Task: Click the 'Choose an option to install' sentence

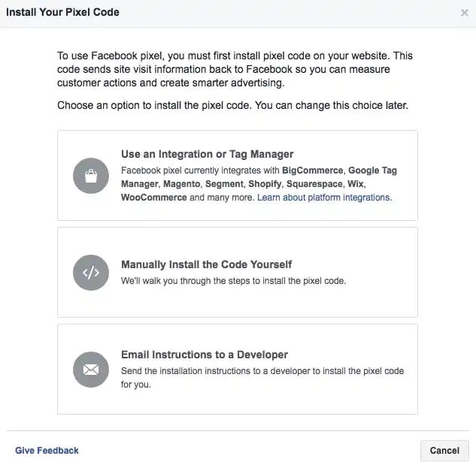Action: 232,106
